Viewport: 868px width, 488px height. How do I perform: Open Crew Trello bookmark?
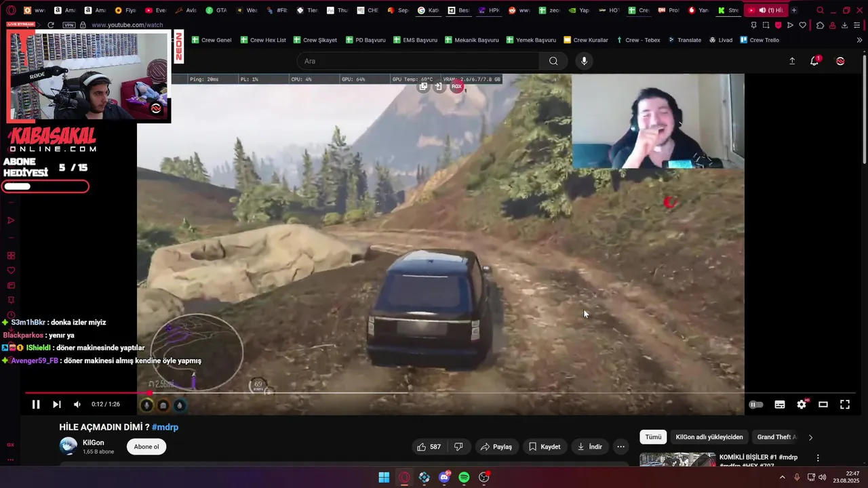click(x=759, y=40)
